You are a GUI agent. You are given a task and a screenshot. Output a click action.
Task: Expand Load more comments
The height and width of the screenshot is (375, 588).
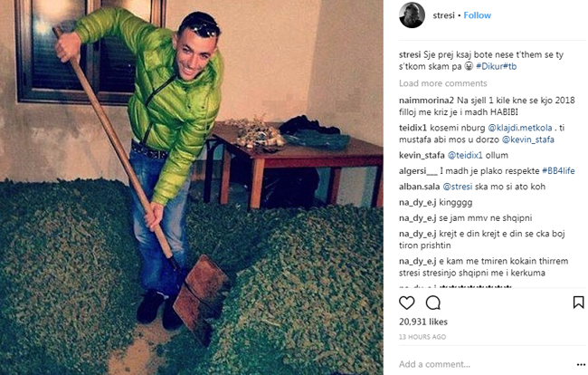[443, 83]
